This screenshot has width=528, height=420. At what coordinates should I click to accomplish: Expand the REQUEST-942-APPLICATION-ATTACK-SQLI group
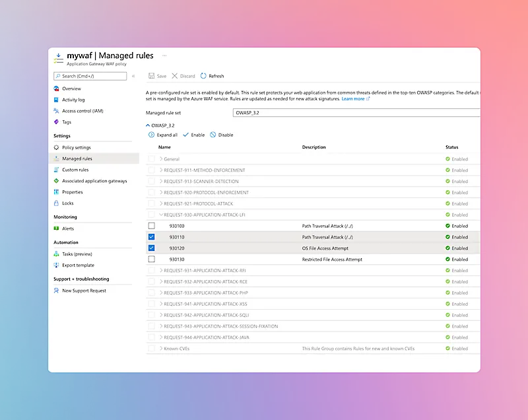coord(161,315)
